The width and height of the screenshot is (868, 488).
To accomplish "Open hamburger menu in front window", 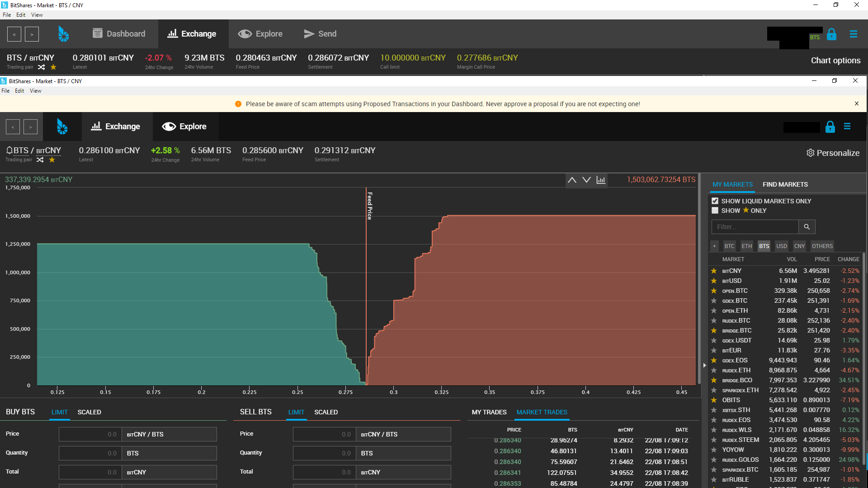I will pos(847,127).
